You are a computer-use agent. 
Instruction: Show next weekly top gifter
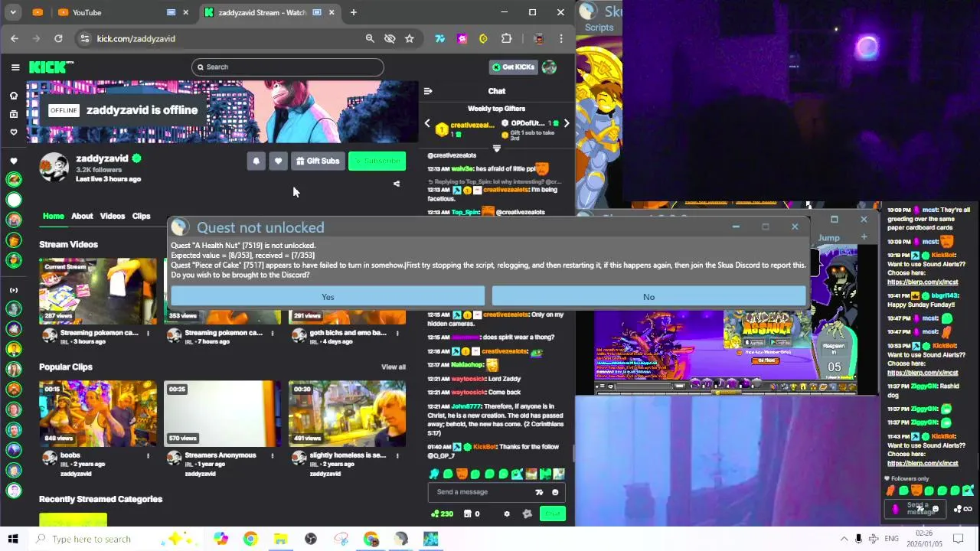click(567, 123)
